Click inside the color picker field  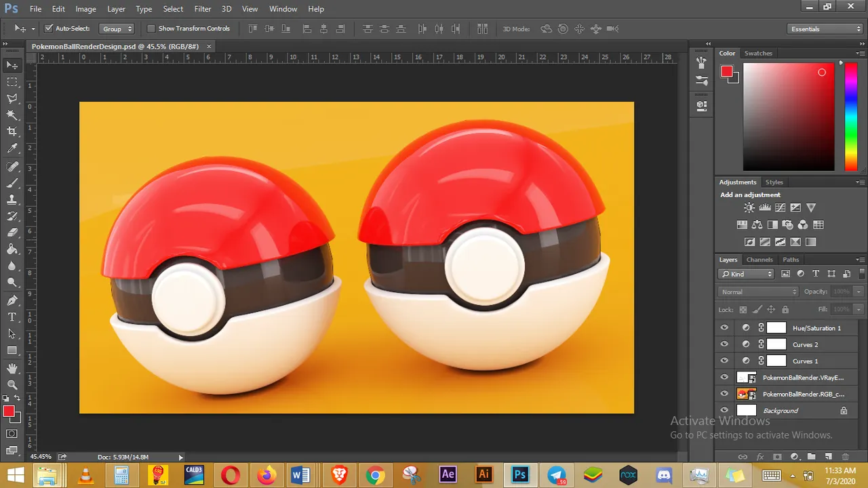click(x=789, y=117)
